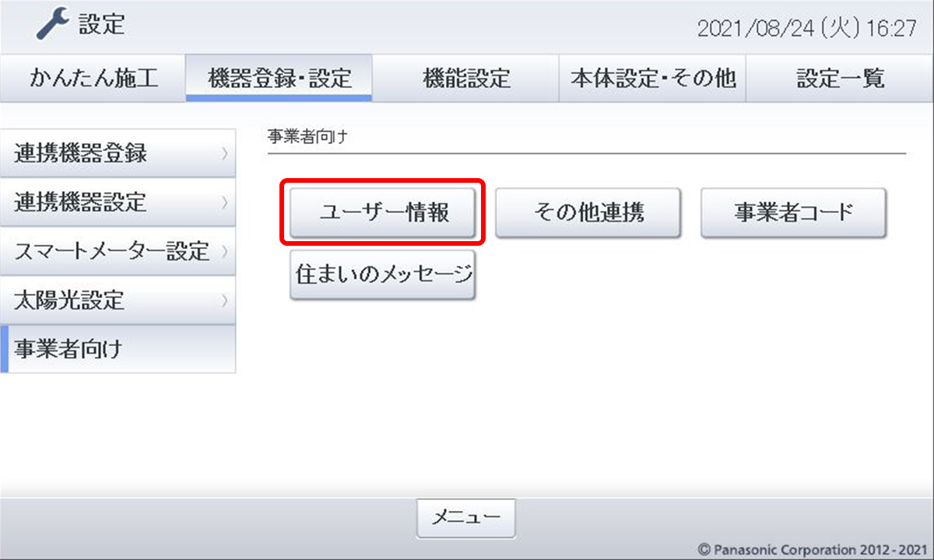
Task: Open the かんたん施工 tab
Action: pyautogui.click(x=93, y=78)
